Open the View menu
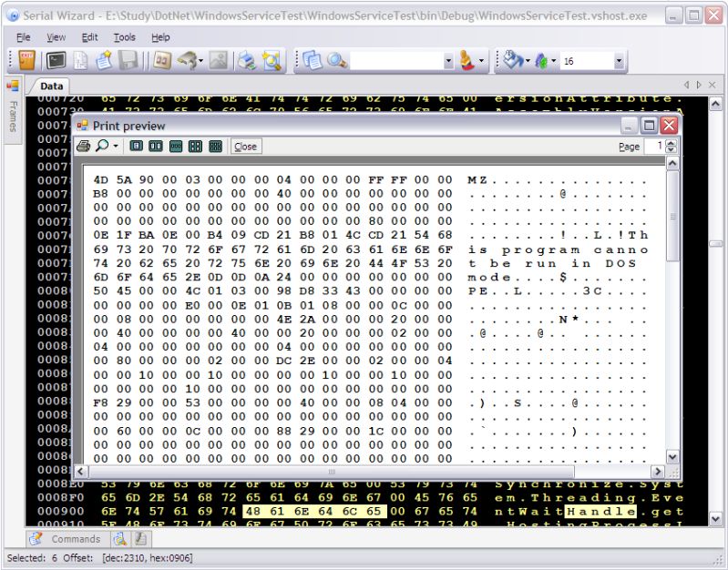 [x=56, y=37]
